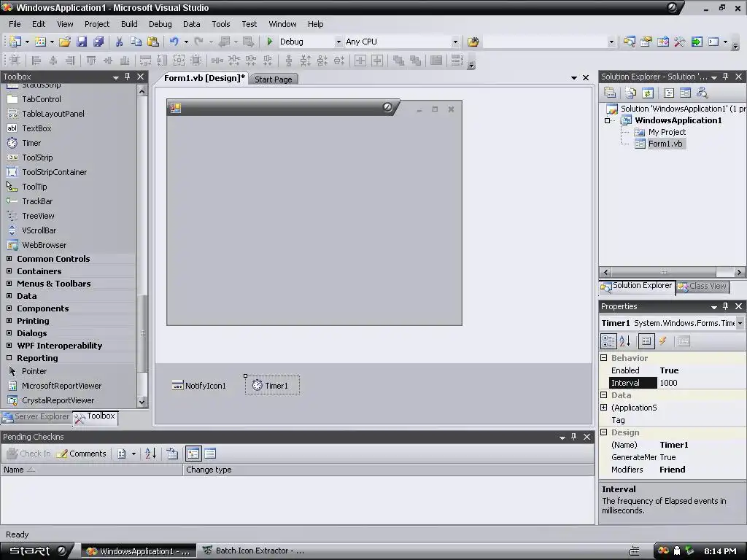
Task: Pin the Toolbox panel auto-hide pushpin
Action: (x=127, y=77)
